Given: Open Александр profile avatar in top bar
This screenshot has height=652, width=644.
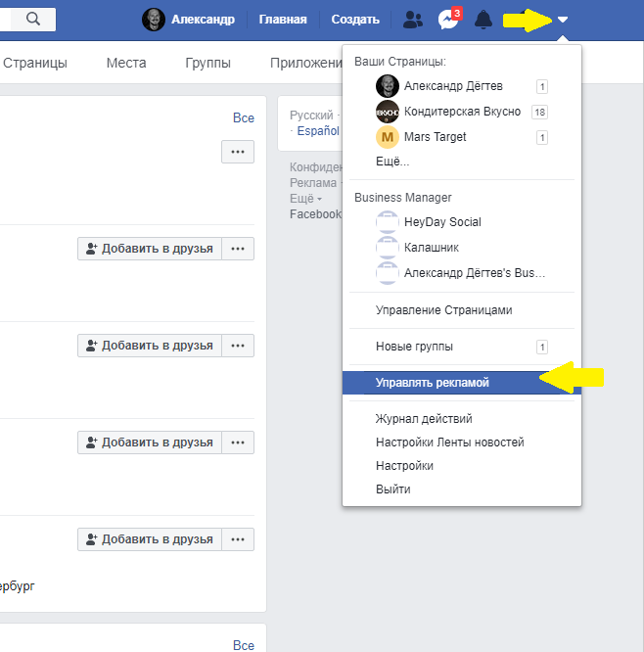Looking at the screenshot, I should tap(154, 20).
